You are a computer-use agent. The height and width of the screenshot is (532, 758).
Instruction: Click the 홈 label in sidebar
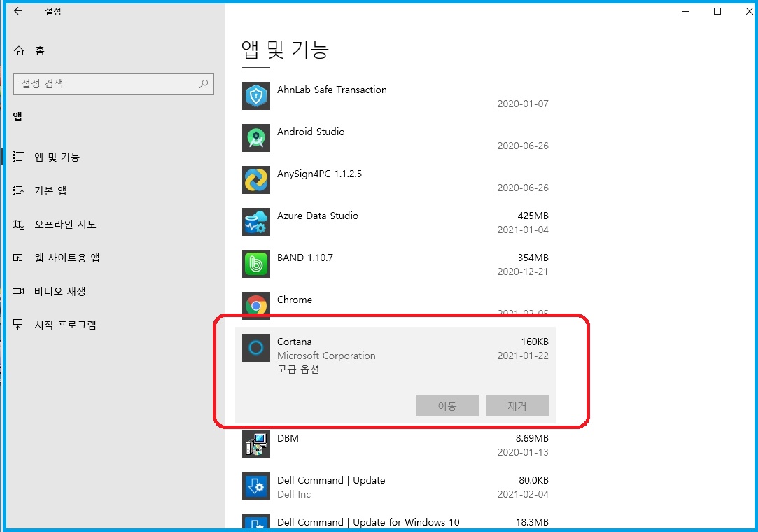click(40, 51)
